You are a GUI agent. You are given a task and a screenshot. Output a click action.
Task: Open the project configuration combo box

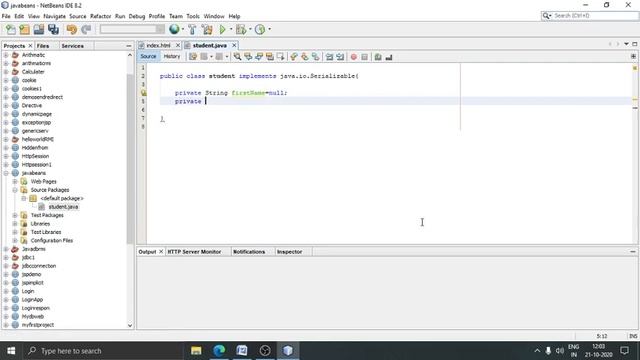pos(132,29)
